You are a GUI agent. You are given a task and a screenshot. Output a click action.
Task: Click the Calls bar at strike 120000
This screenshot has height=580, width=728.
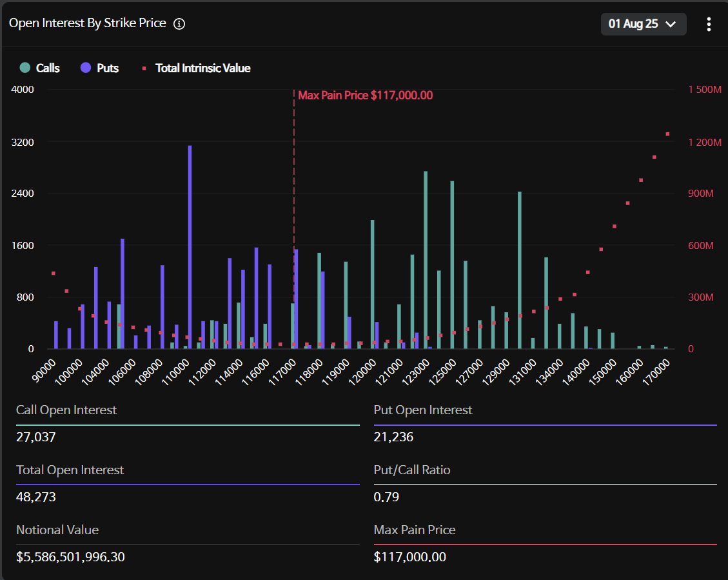coord(372,284)
